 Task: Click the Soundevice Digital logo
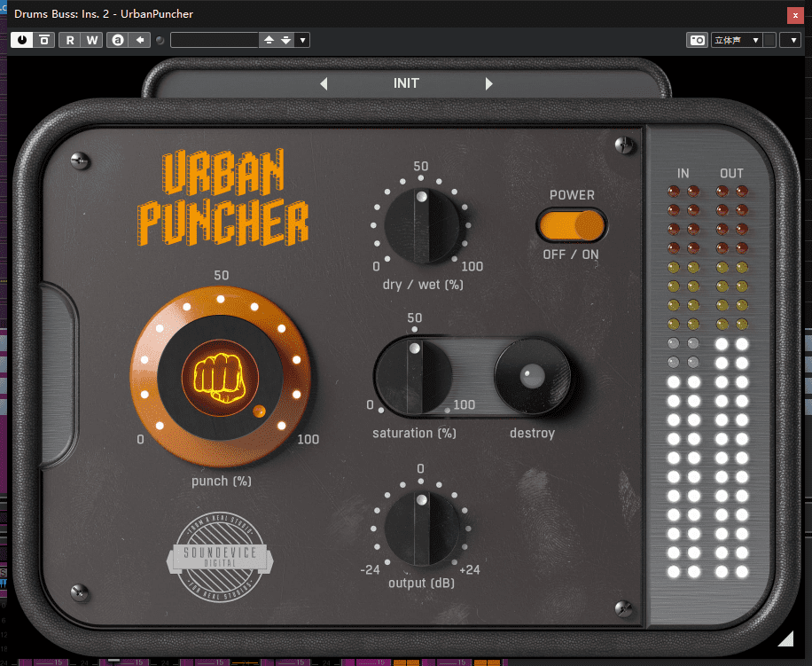220,557
